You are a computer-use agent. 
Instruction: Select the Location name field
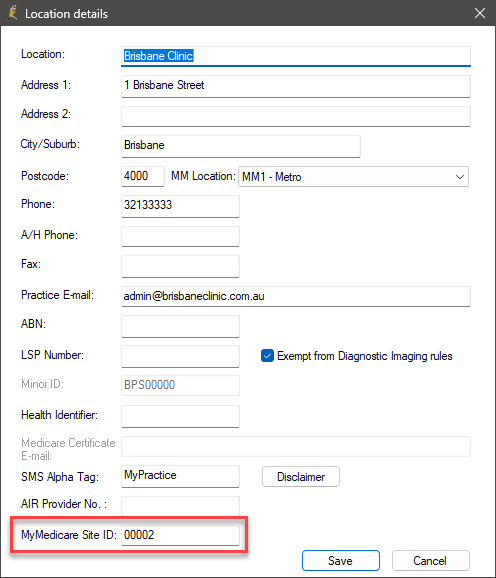coord(296,56)
